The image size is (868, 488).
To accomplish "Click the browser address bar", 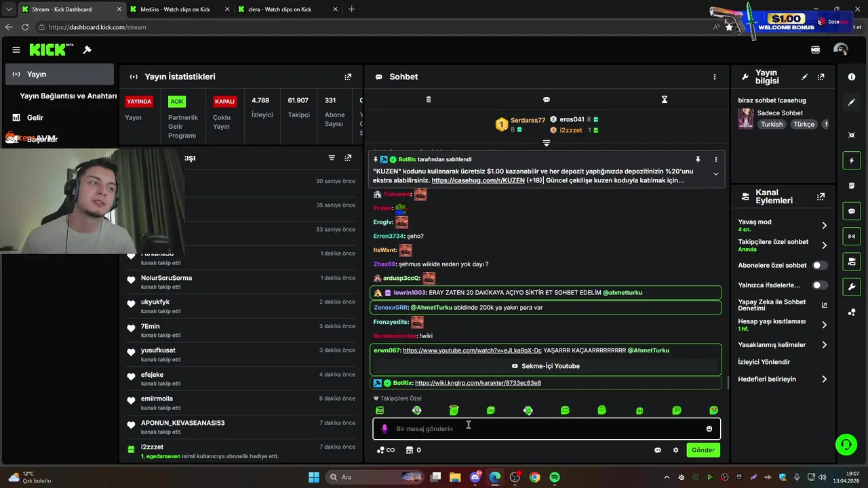I will pos(373,27).
